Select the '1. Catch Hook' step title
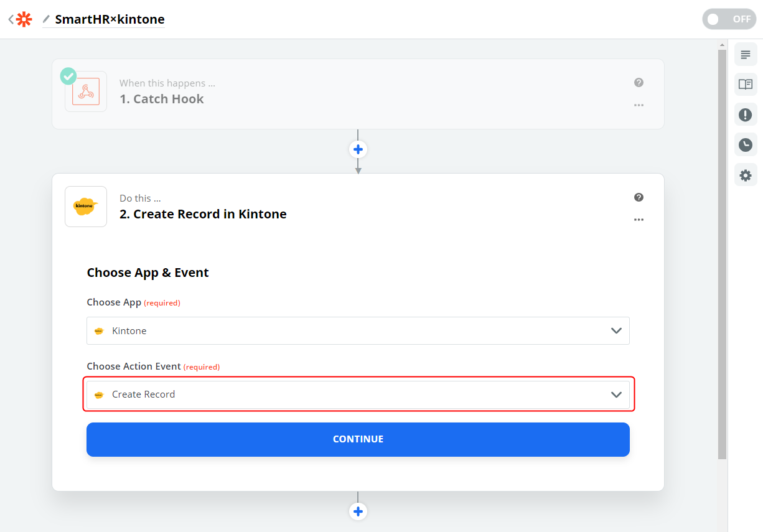This screenshot has height=532, width=763. click(162, 99)
